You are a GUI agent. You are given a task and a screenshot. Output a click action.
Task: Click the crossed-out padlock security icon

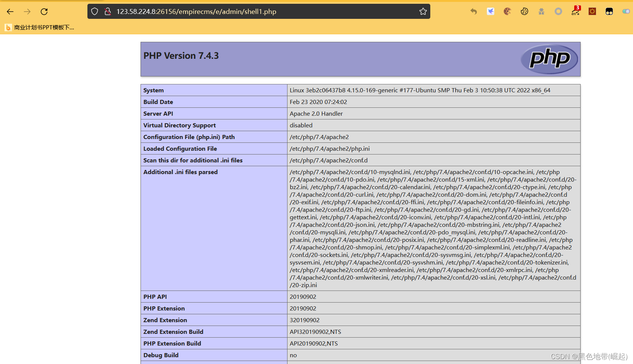pos(108,11)
